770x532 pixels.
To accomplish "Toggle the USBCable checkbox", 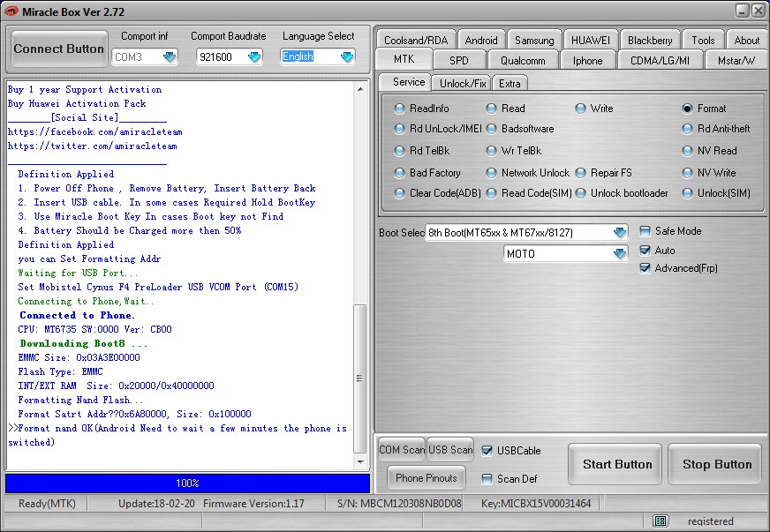I will (487, 451).
